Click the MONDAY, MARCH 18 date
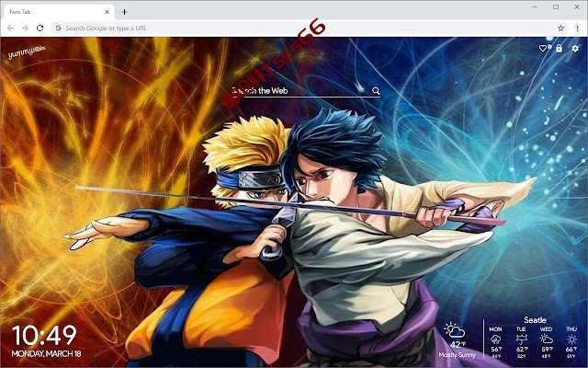This screenshot has height=368, width=588. pyautogui.click(x=46, y=353)
